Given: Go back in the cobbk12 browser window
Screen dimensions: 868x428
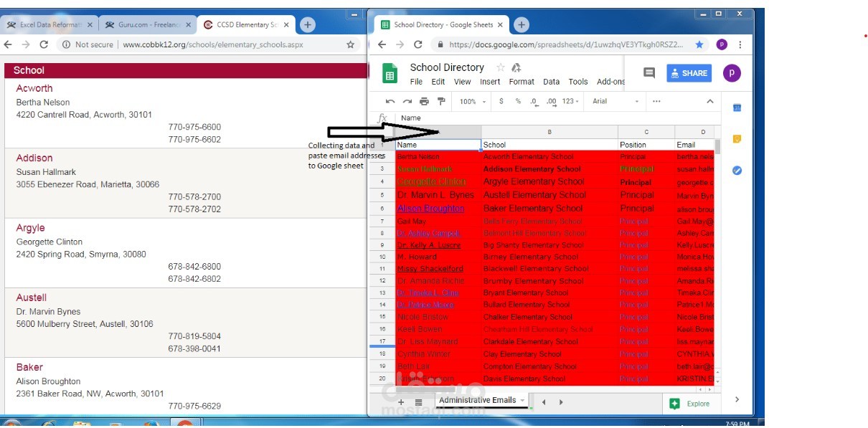Looking at the screenshot, I should pos(8,44).
